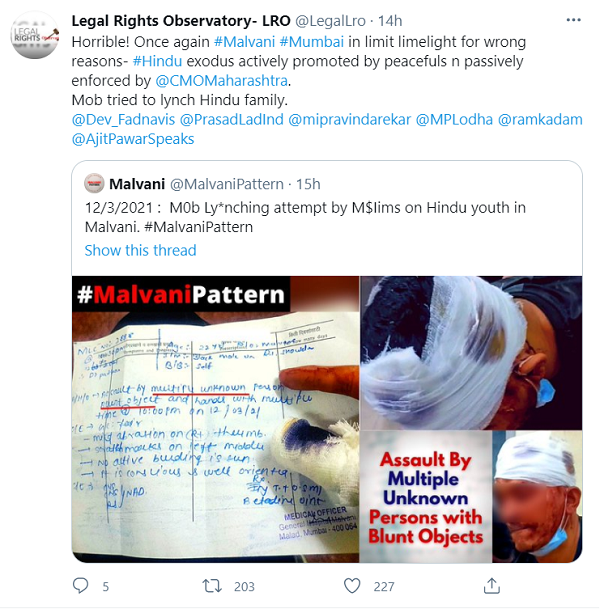Open the three-dot more options menu

[573, 20]
